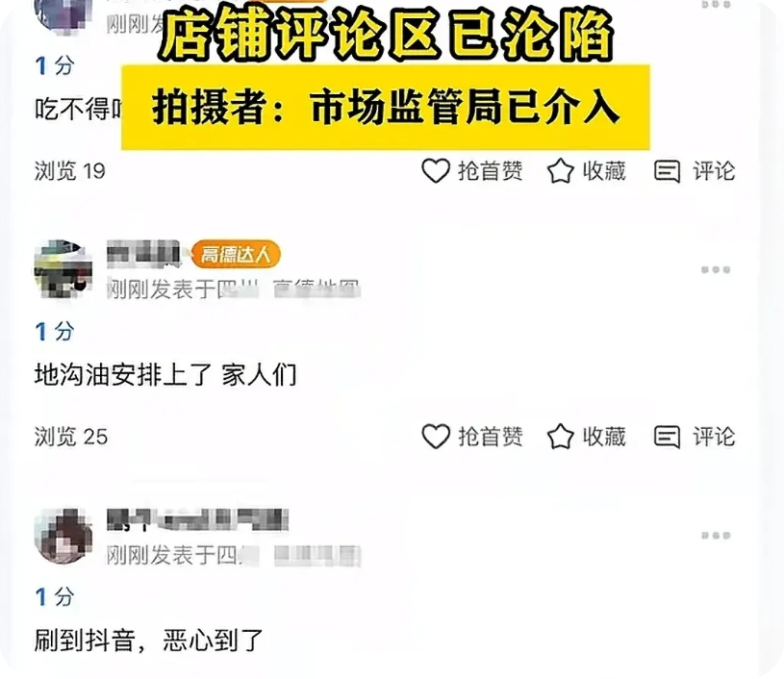
Task: Tap star icon on 地沟油 review
Action: pyautogui.click(x=561, y=437)
